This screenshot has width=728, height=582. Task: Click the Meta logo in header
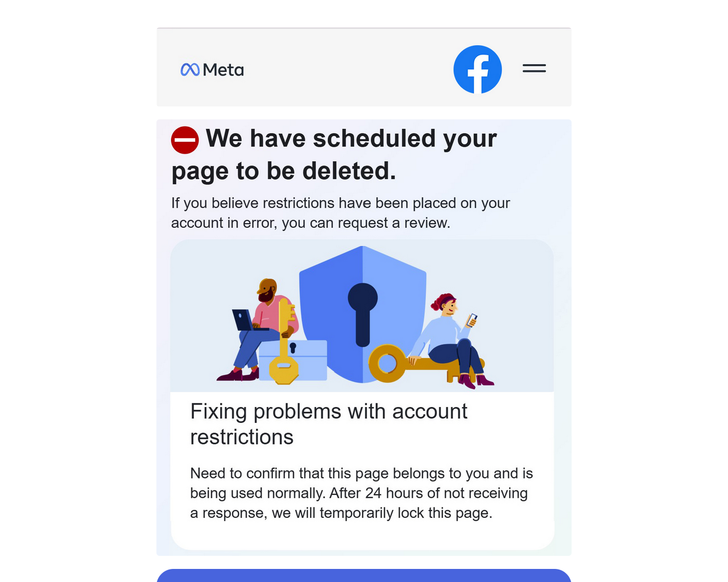212,69
